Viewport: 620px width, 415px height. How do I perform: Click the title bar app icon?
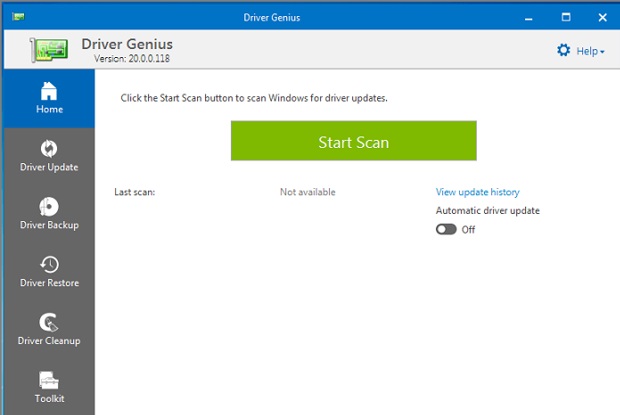click(18, 17)
